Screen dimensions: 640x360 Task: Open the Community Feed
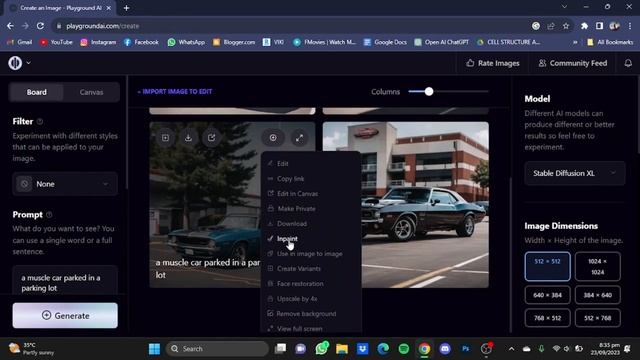573,63
